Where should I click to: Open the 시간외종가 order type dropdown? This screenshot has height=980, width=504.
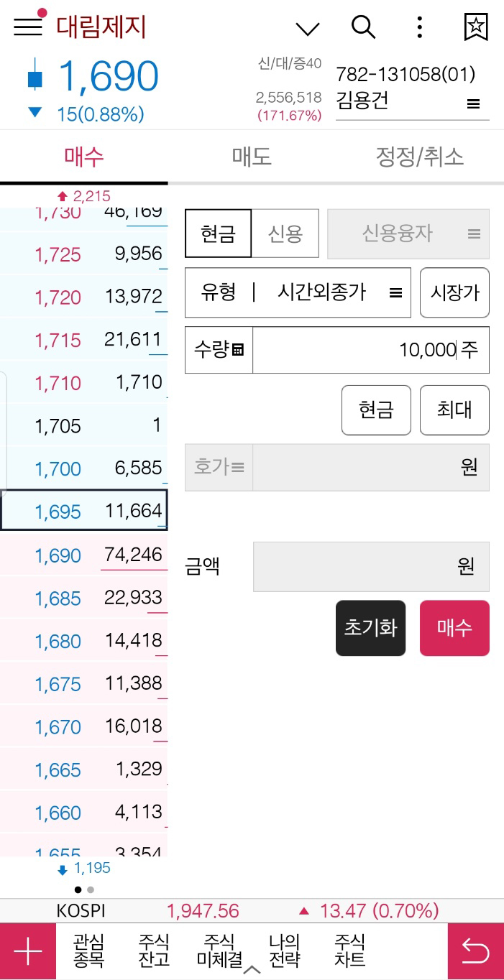(338, 292)
